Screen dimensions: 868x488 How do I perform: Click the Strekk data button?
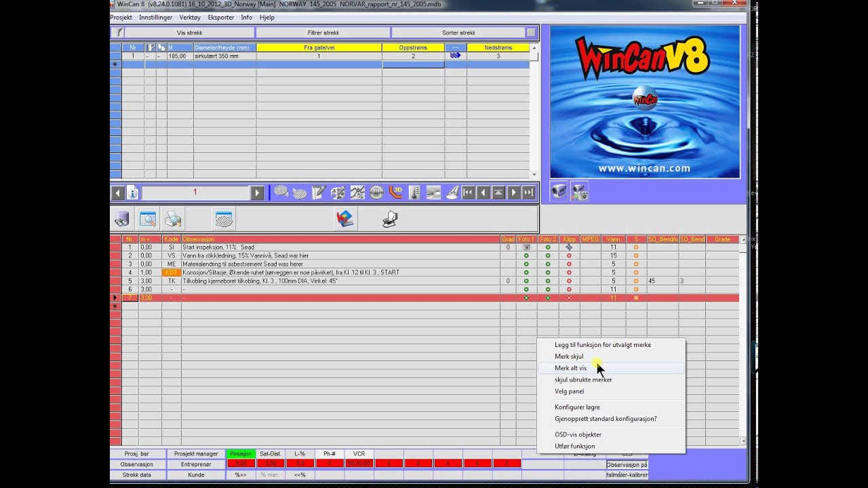136,475
